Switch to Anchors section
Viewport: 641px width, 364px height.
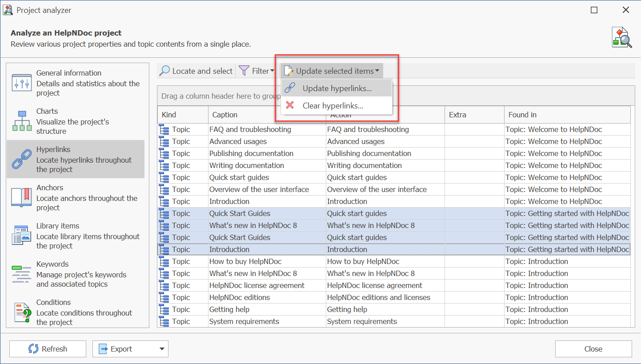coord(76,198)
